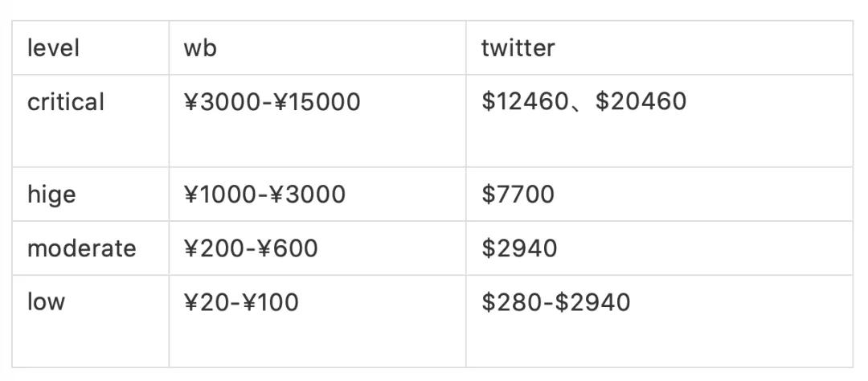Select the 'low' row label
The image size is (868, 381).
pos(46,302)
